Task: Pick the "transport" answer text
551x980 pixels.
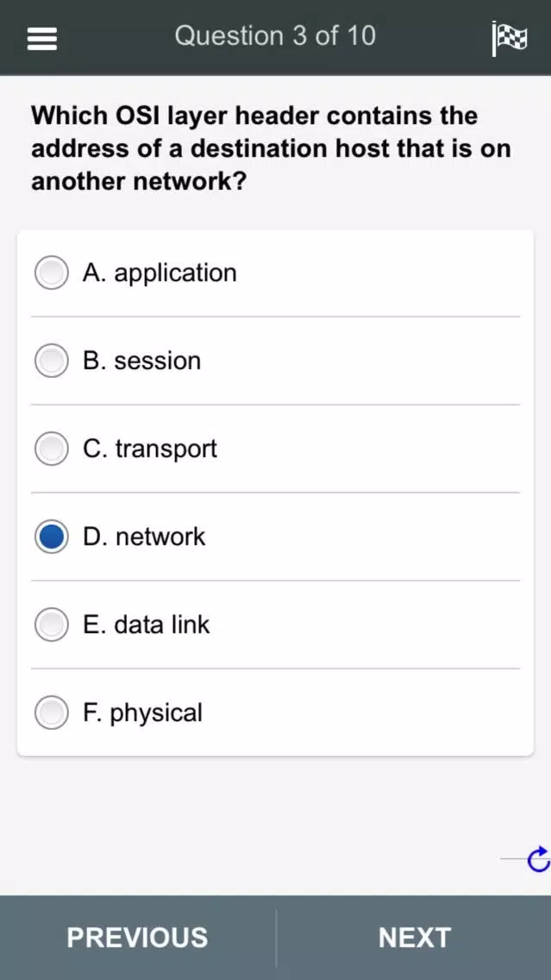Action: tap(150, 449)
